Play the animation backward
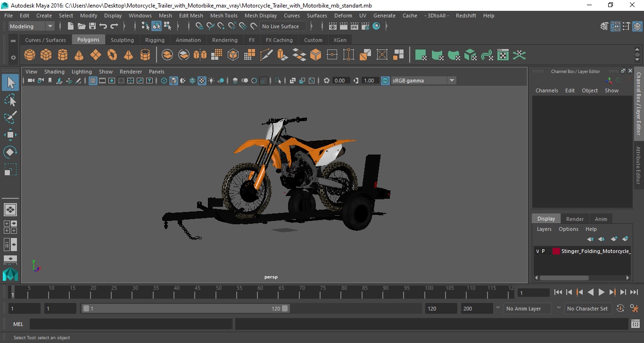This screenshot has width=644, height=343. click(x=590, y=293)
